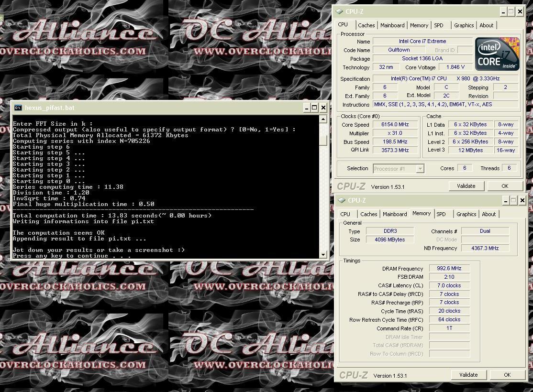
Task: Switch to the CPU tab in the bottom CPU-Z window
Action: 345,214
